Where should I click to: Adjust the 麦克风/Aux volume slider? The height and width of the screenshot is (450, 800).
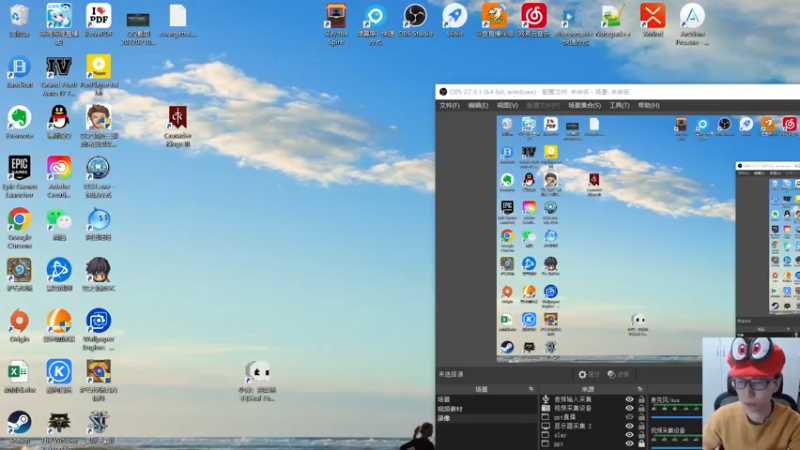pyautogui.click(x=676, y=417)
